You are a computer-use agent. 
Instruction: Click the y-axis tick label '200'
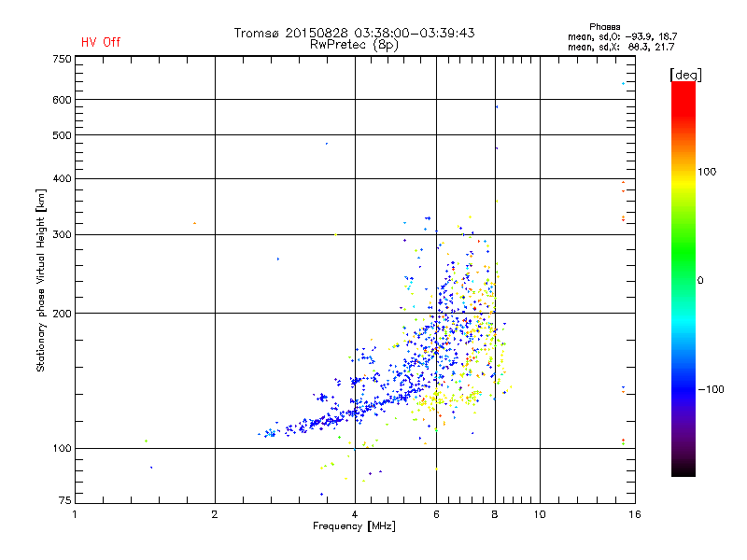click(62, 314)
